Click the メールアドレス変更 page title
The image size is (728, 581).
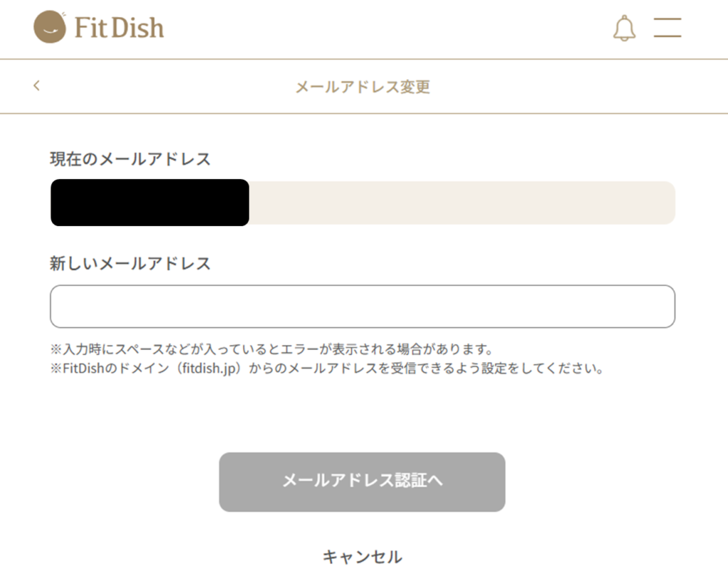pos(363,87)
